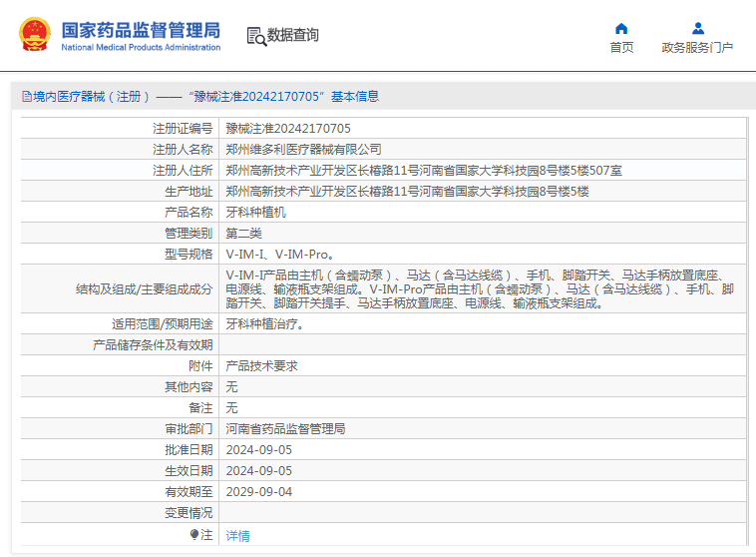The height and width of the screenshot is (557, 756).
Task: Click the 第二类 category cell
Action: [244, 234]
